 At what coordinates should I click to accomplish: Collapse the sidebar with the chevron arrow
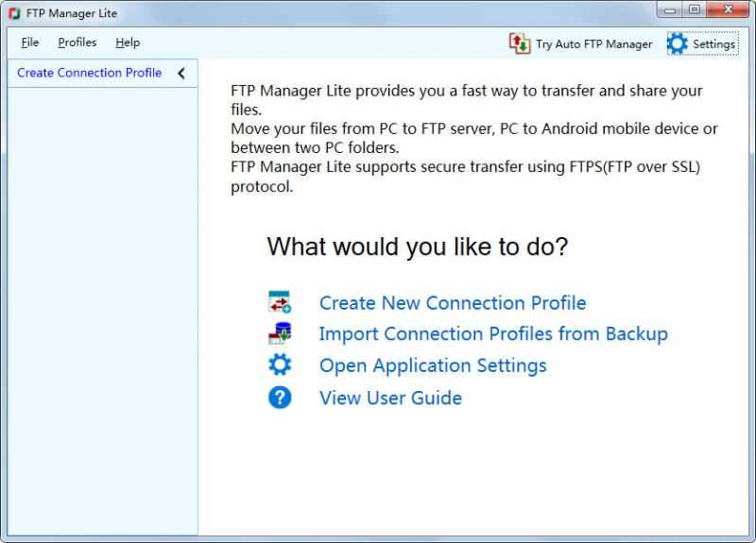181,74
